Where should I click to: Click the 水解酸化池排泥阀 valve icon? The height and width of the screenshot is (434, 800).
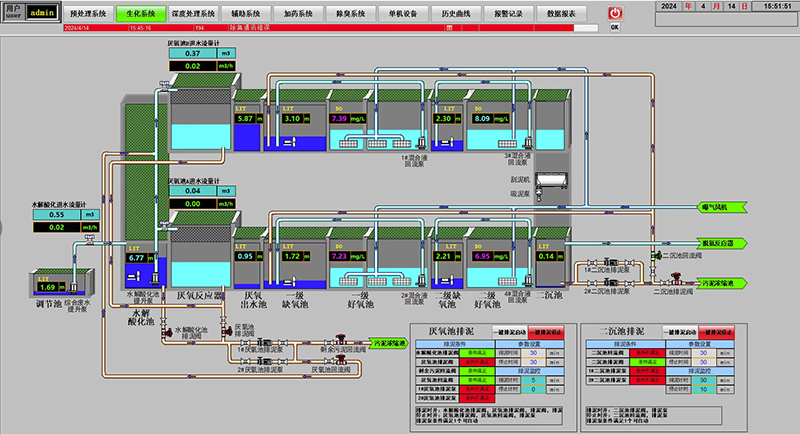click(x=166, y=332)
